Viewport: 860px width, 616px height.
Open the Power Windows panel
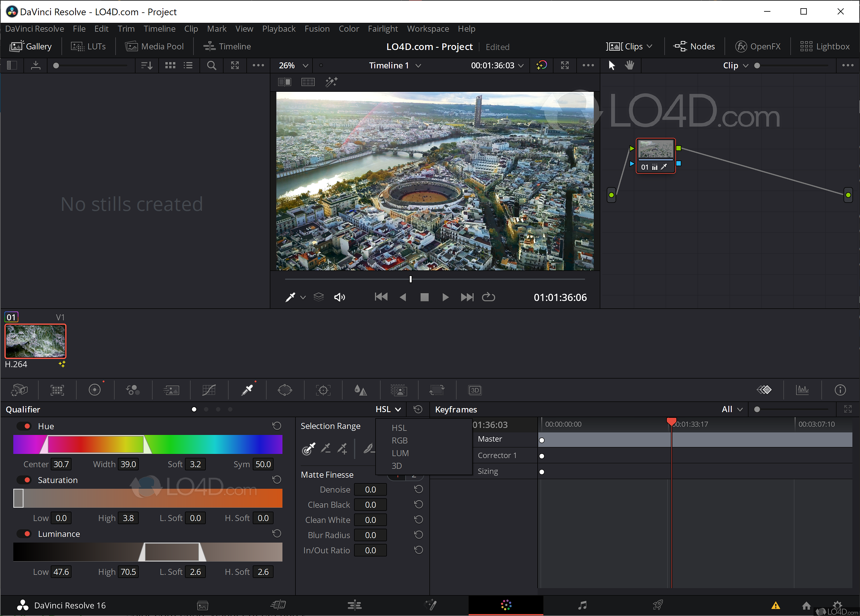(285, 390)
